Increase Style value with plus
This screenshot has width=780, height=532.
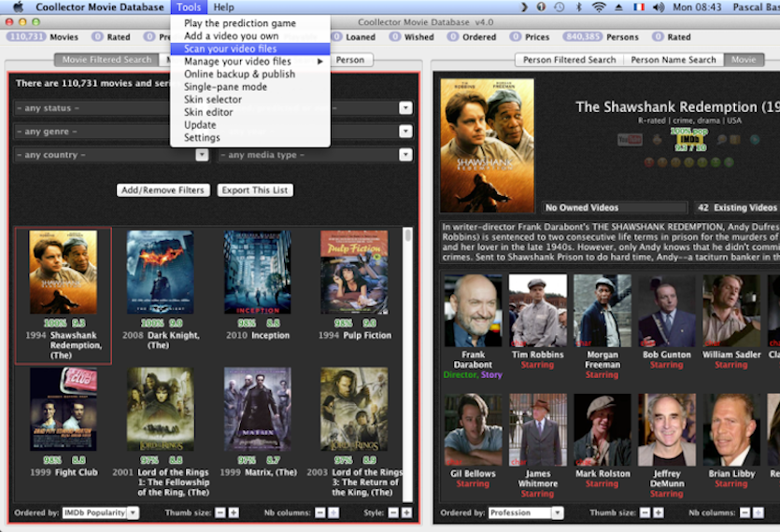pos(406,512)
